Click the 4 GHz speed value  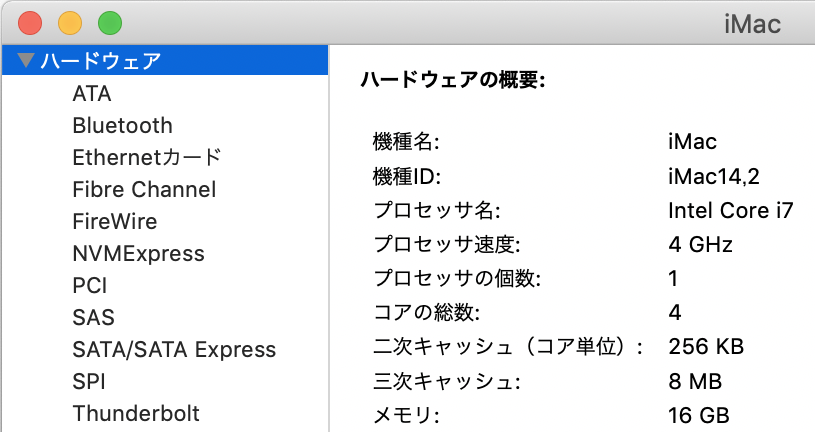701,244
